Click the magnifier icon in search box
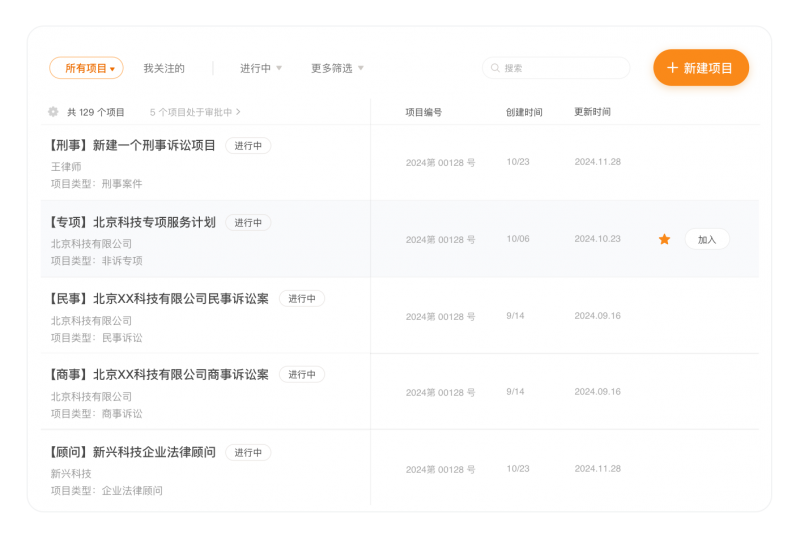 pos(495,68)
